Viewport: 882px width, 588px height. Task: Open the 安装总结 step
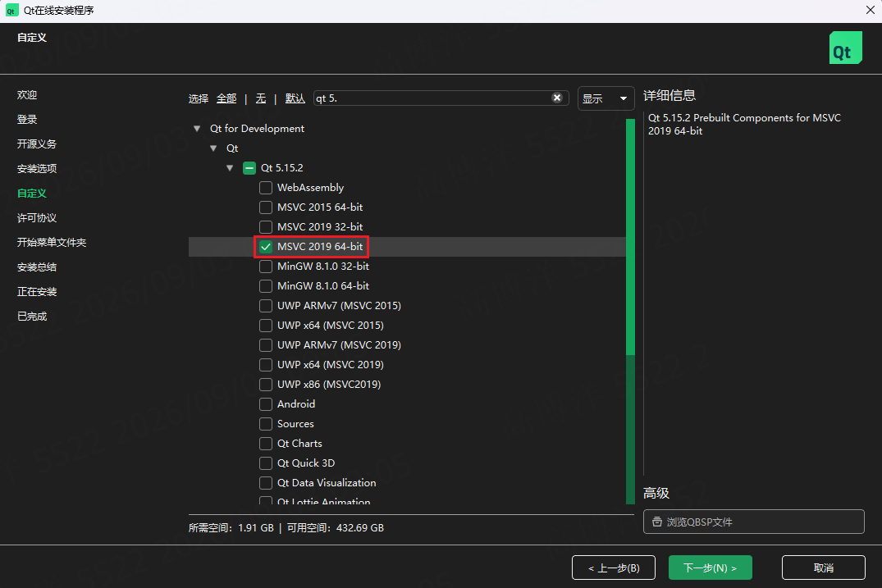tap(37, 267)
